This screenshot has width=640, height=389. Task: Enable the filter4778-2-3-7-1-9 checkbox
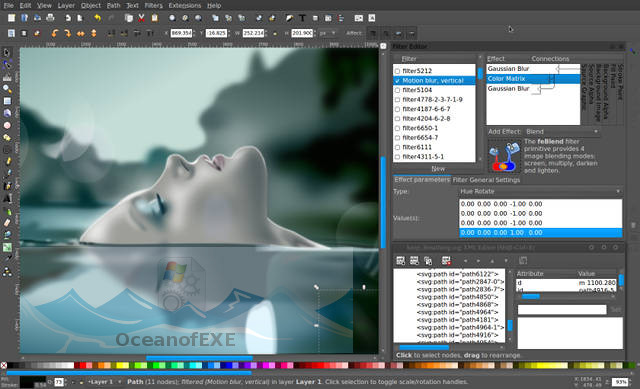coord(398,100)
